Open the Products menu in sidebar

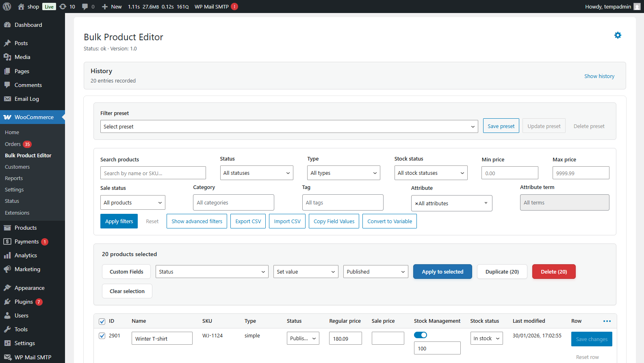pyautogui.click(x=26, y=228)
